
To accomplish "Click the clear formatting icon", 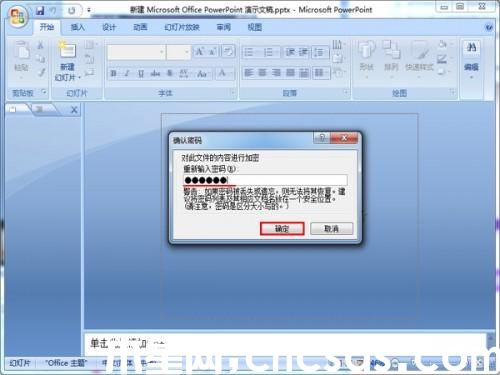I will pos(228,52).
